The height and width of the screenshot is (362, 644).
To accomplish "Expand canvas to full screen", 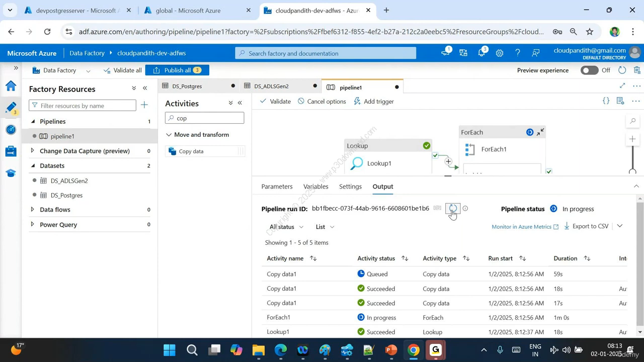I will pyautogui.click(x=622, y=86).
